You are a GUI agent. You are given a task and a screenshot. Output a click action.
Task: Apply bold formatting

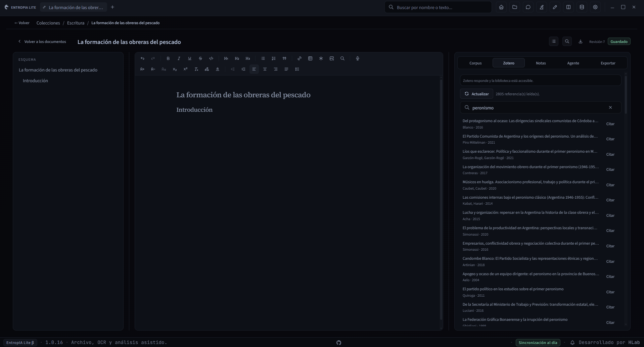click(x=168, y=58)
